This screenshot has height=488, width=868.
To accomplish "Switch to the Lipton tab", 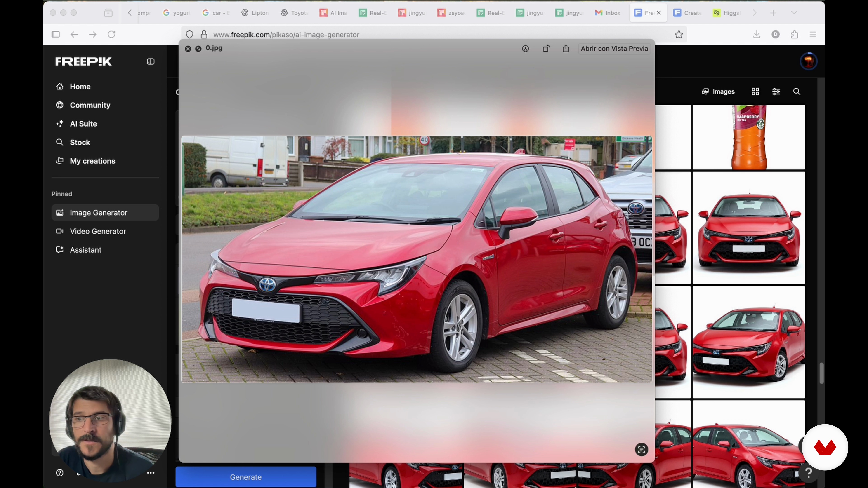I will pyautogui.click(x=255, y=13).
